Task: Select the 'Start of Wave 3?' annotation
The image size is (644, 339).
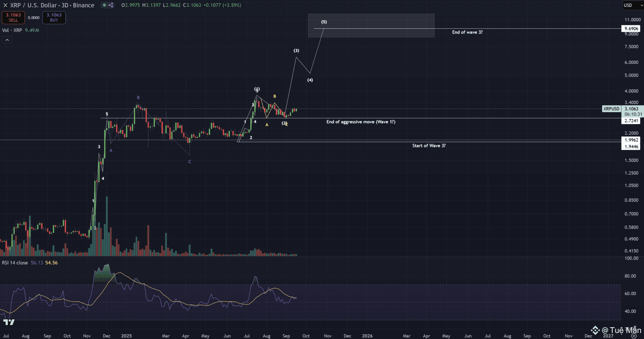Action: 429,146
